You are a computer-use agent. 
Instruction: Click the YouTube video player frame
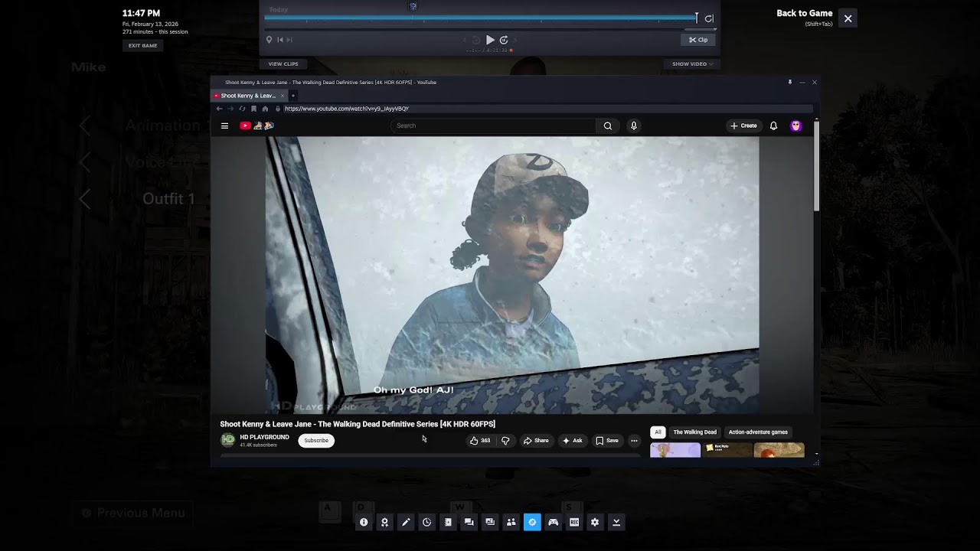[x=512, y=275]
